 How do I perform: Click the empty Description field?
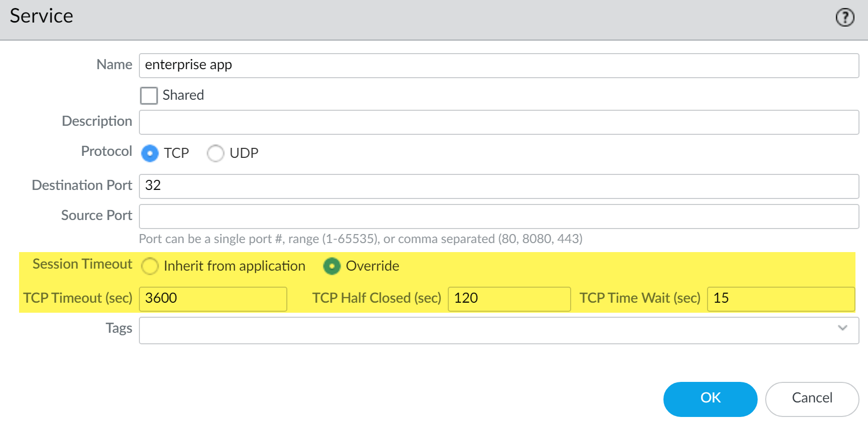click(498, 122)
